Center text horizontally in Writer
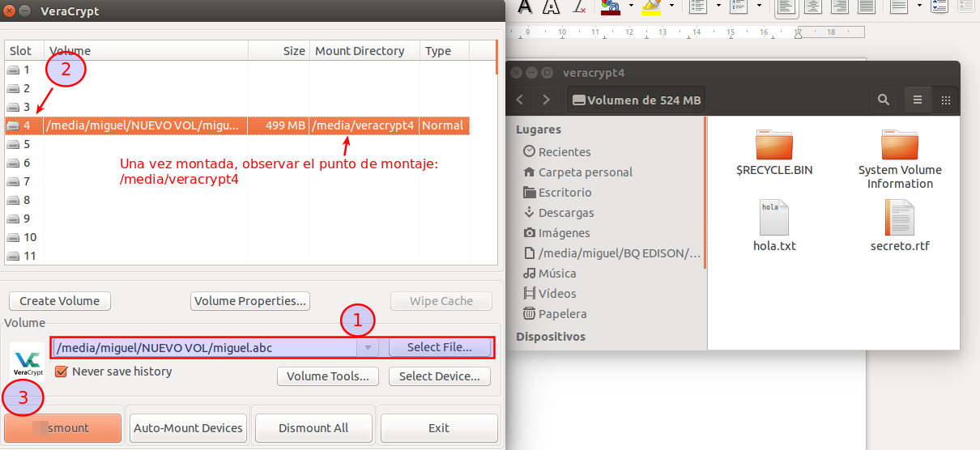 813,6
